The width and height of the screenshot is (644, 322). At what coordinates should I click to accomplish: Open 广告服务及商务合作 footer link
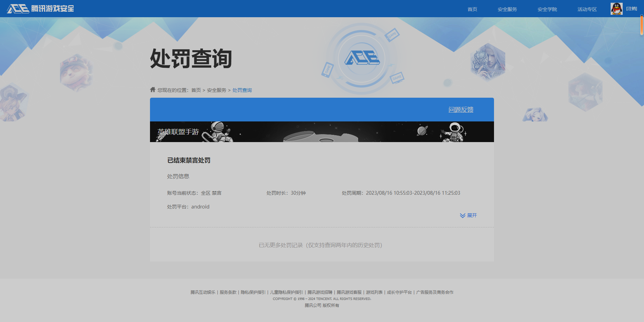(435, 292)
